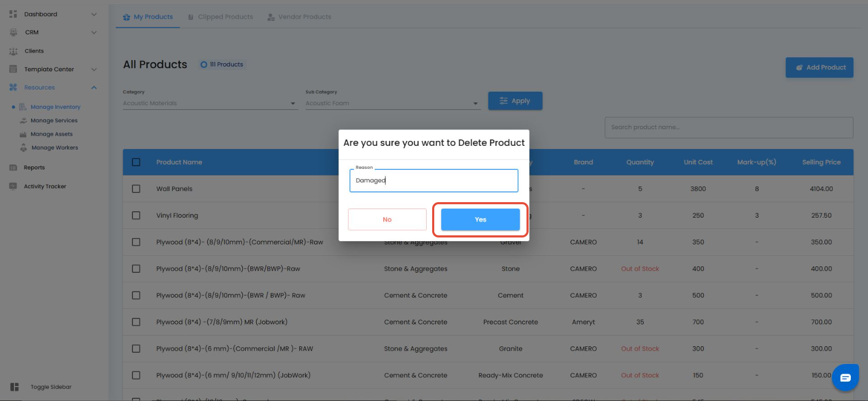This screenshot has height=401, width=868.
Task: Tick the Vinyl Flooring row checkbox
Action: (x=136, y=216)
